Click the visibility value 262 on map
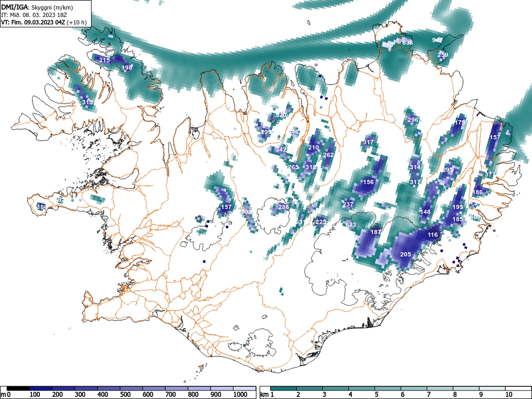 328,155
